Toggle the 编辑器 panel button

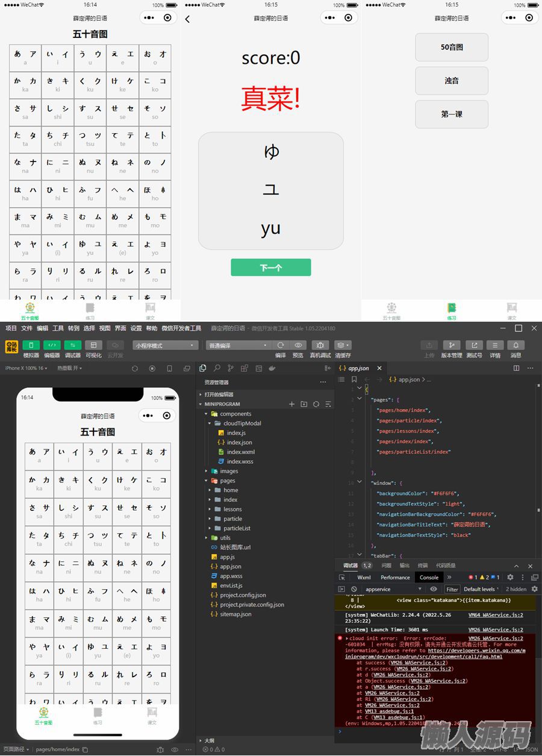52,345
